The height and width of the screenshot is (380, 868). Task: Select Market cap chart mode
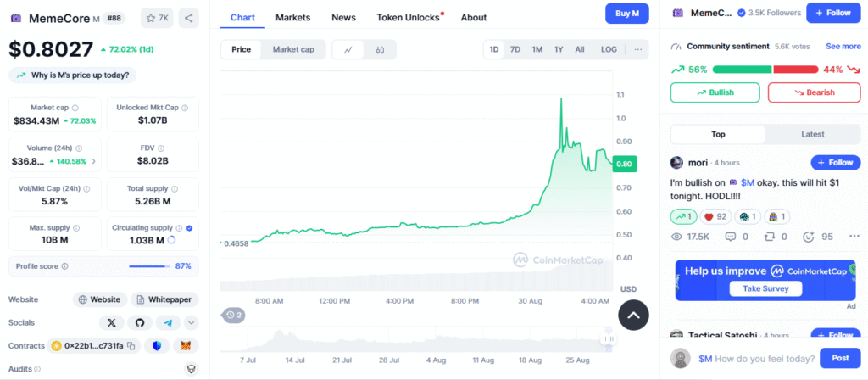[293, 49]
